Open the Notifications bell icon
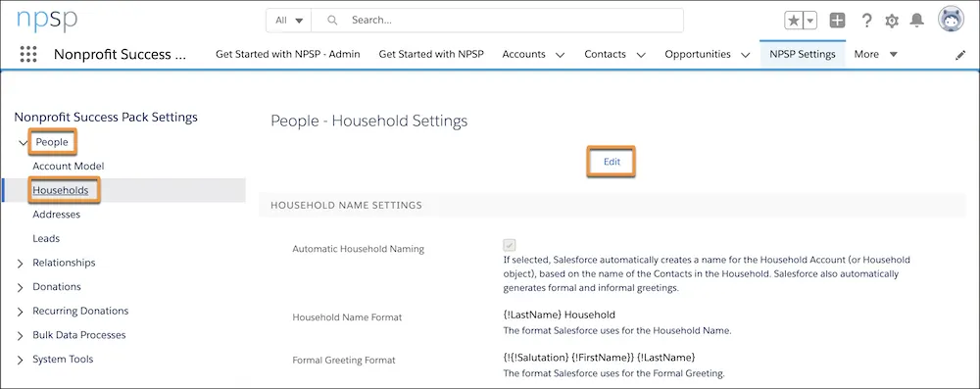 [x=917, y=21]
